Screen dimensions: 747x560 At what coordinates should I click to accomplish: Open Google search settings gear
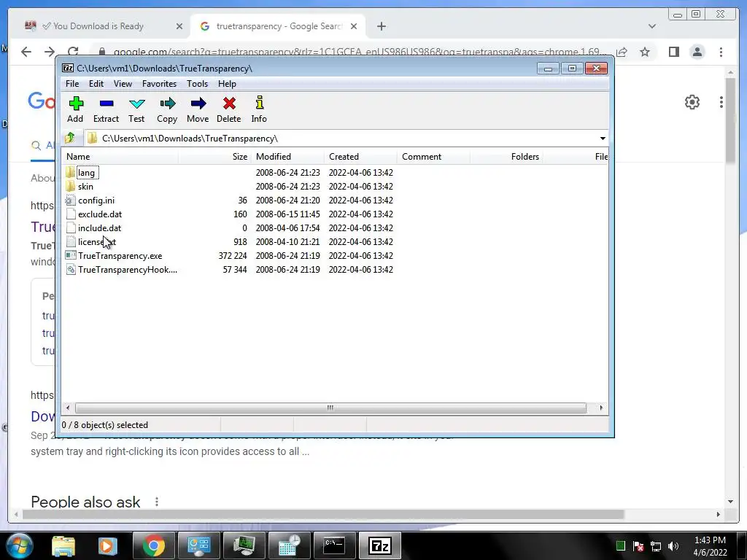click(x=692, y=102)
